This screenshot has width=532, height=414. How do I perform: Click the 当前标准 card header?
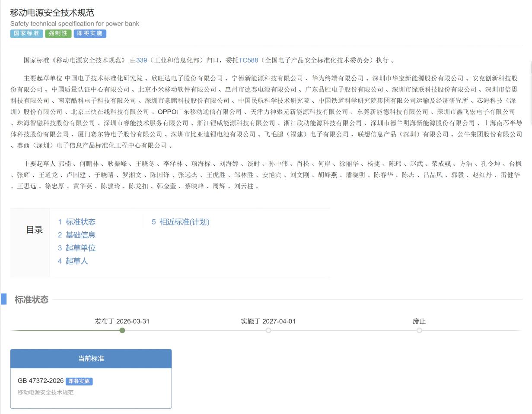(91, 359)
